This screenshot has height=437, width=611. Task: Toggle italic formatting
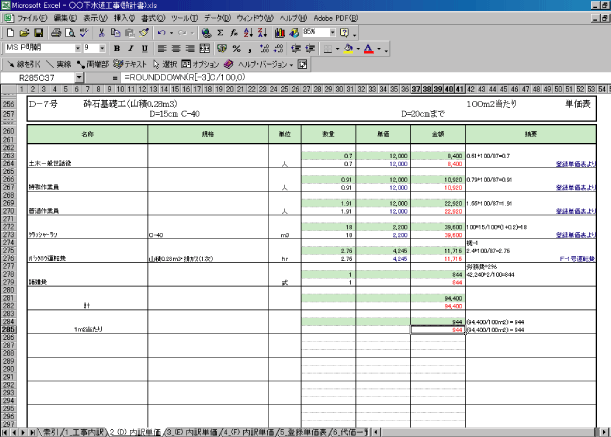[x=131, y=49]
